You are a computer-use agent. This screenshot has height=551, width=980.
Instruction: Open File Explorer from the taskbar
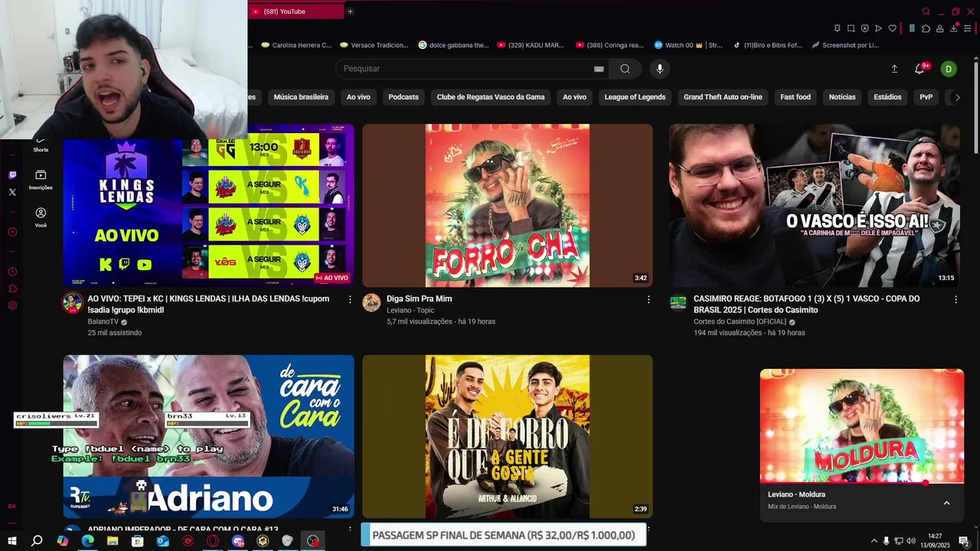click(x=113, y=541)
